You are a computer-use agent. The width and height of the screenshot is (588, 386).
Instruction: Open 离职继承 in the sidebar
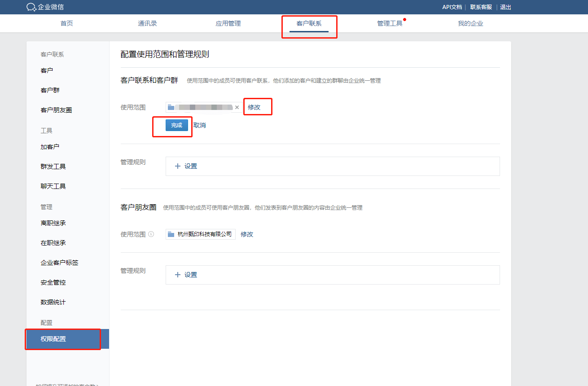tap(53, 223)
